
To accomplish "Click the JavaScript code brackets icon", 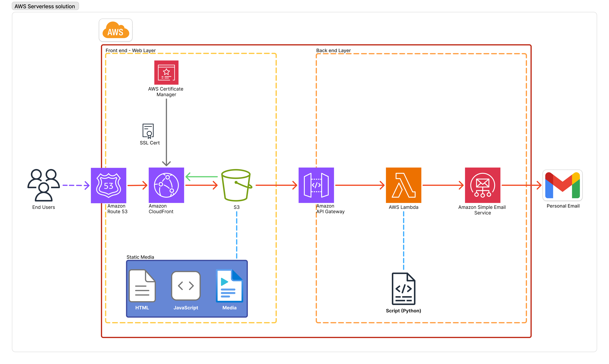I will coord(186,286).
